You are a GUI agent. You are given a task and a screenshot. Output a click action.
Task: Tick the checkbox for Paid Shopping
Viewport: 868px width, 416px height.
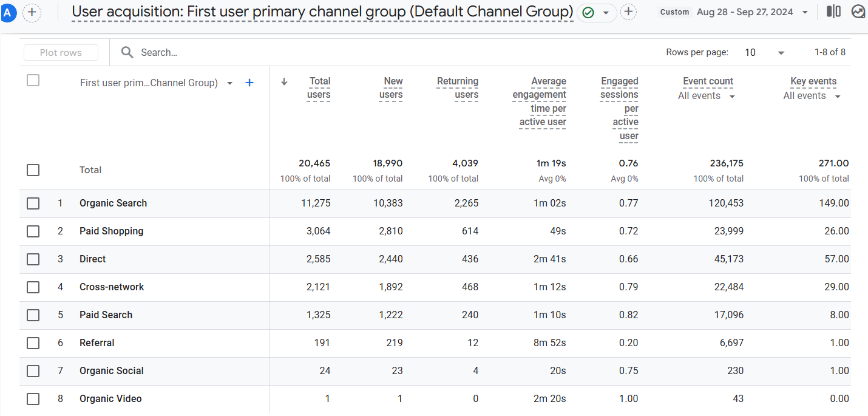(x=33, y=231)
